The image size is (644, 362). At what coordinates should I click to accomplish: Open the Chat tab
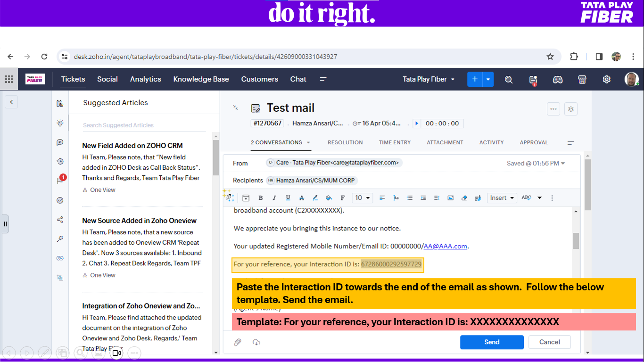298,79
